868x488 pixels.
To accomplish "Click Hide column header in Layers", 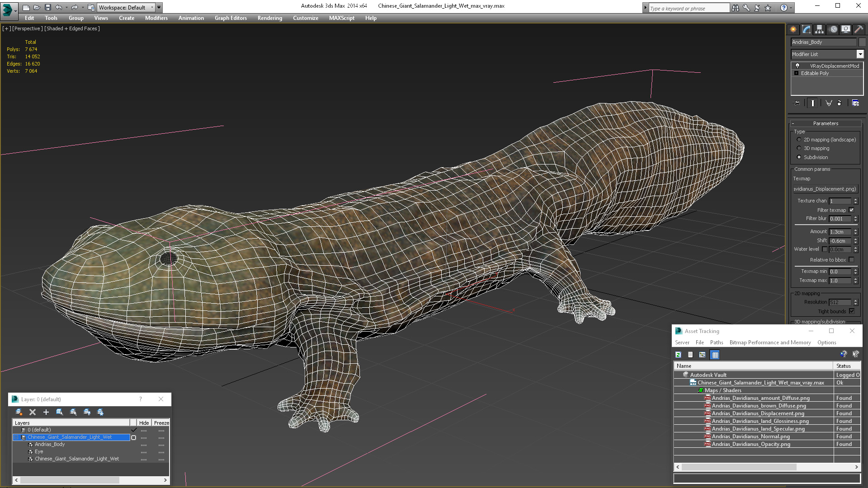I will coord(144,423).
